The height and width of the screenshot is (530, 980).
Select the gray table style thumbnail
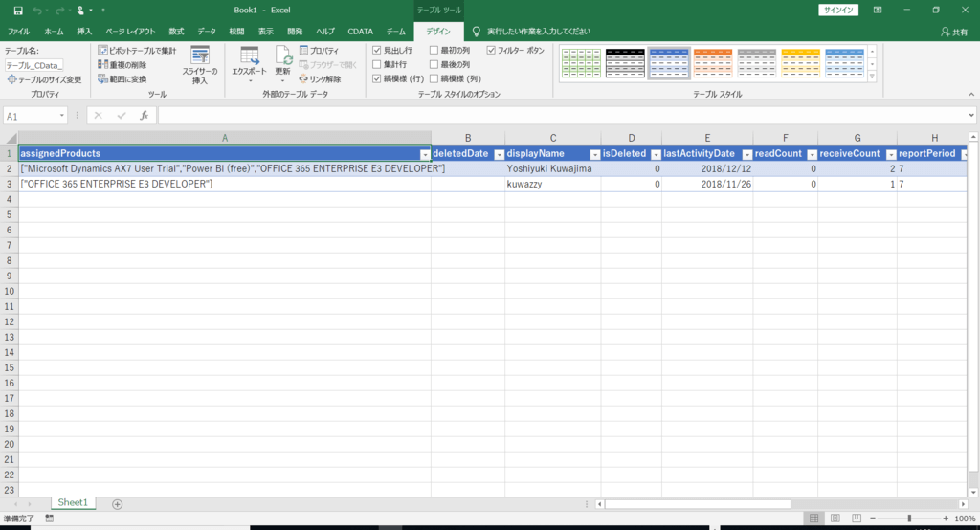pyautogui.click(x=756, y=63)
